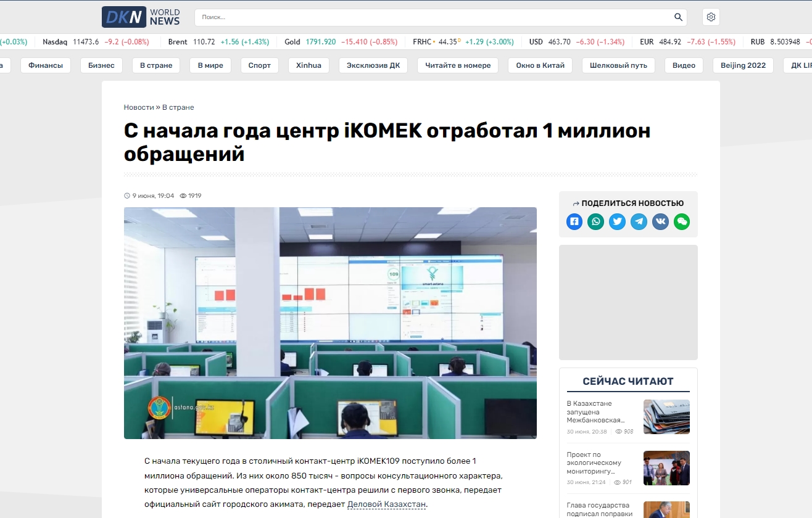Click the USD exchange rate

577,42
